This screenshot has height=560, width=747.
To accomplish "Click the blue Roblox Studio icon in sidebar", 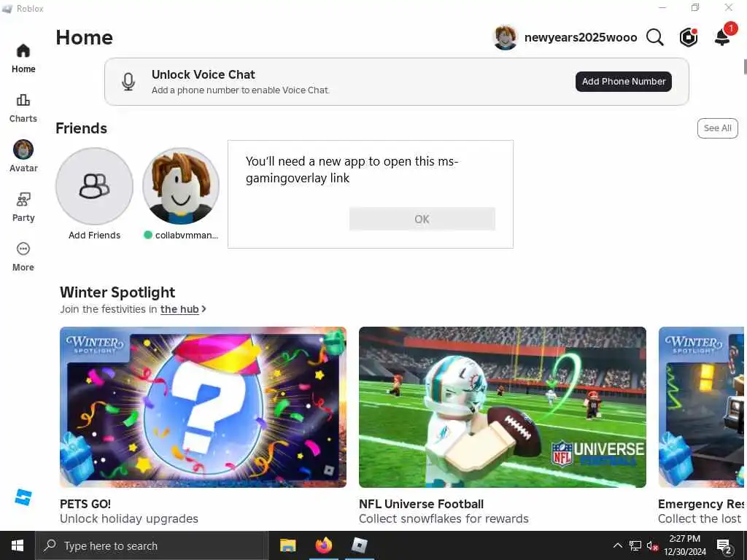I will [x=23, y=497].
